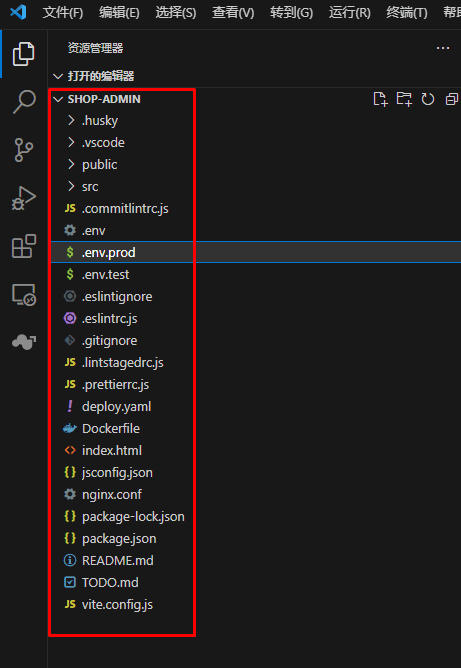Viewport: 461px width, 668px height.
Task: Click the New File icon in explorer
Action: (380, 99)
